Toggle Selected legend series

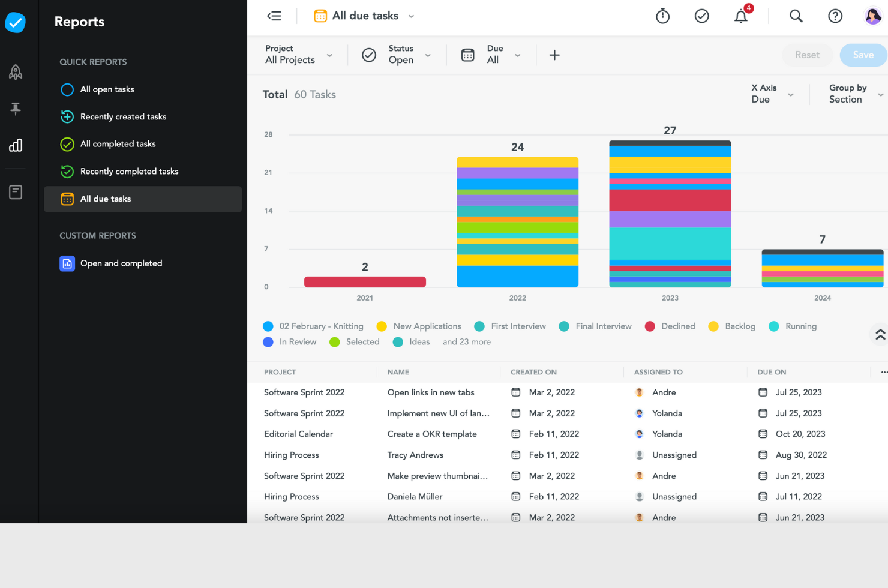click(x=355, y=342)
